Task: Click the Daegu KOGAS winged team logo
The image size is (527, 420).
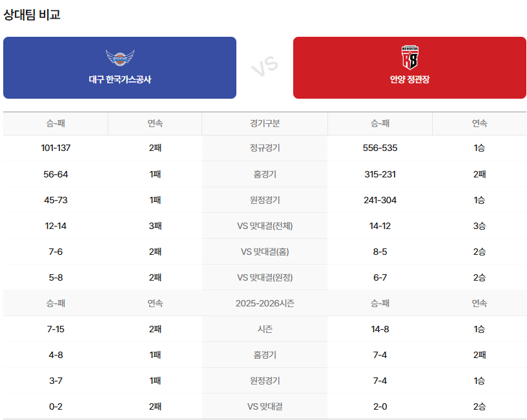Action: pyautogui.click(x=119, y=58)
